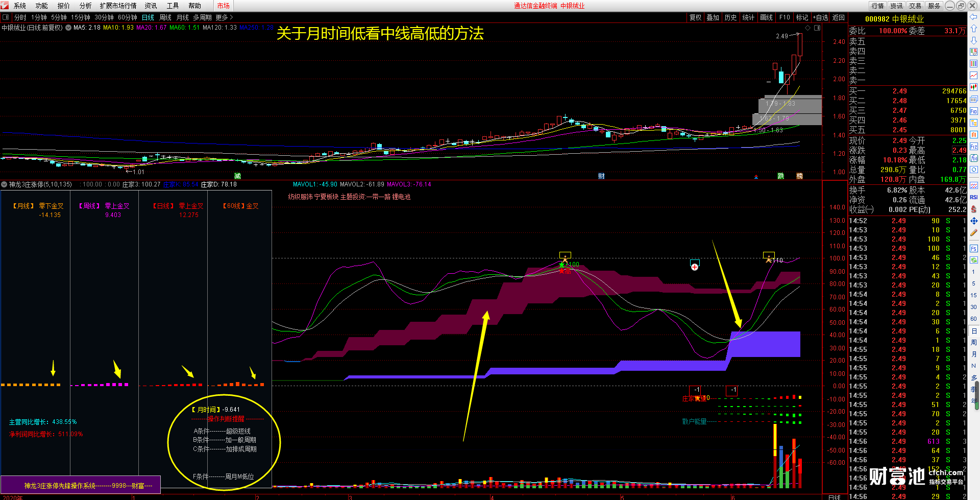The height and width of the screenshot is (500, 980).
Task: Click the red S-shaped sidebar icon
Action: (x=973, y=208)
